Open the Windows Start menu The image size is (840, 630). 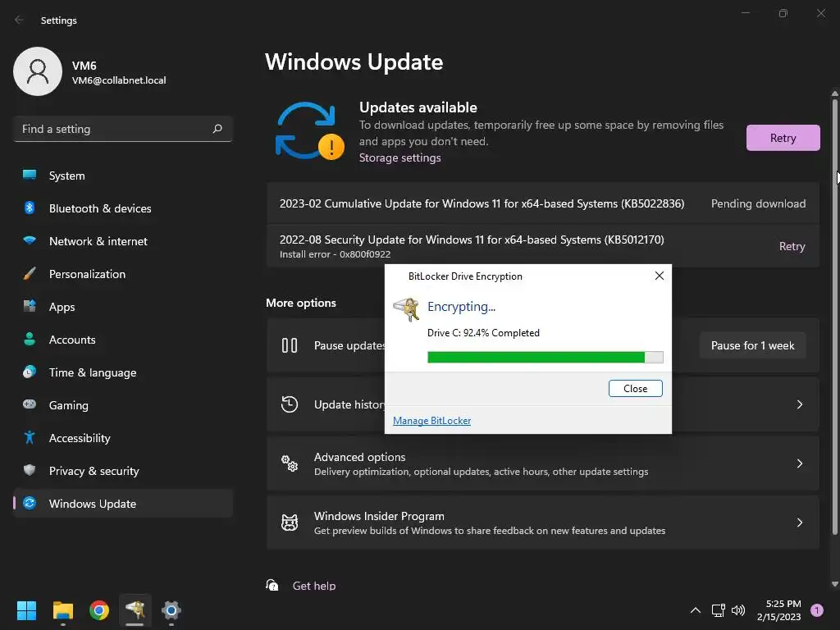(x=26, y=610)
